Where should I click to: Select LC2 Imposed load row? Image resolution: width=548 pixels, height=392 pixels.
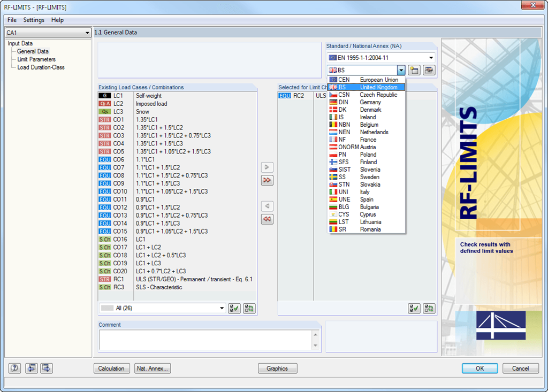pos(178,104)
